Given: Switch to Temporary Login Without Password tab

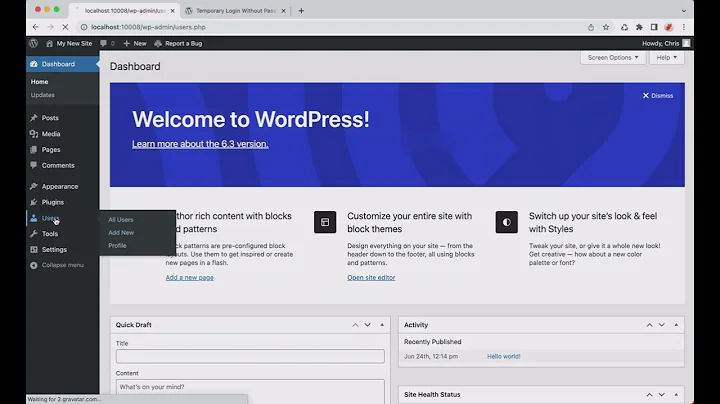Looking at the screenshot, I should [235, 11].
